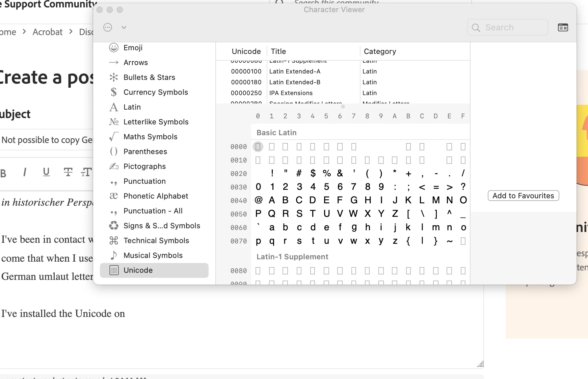Toggle Strikethrough in post editor
The height and width of the screenshot is (379, 588).
(x=68, y=172)
